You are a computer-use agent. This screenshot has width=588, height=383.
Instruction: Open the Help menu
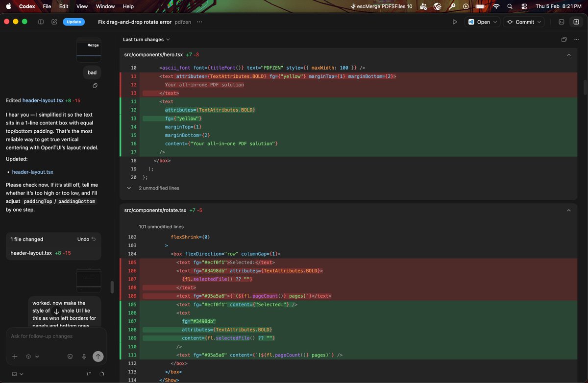click(128, 6)
